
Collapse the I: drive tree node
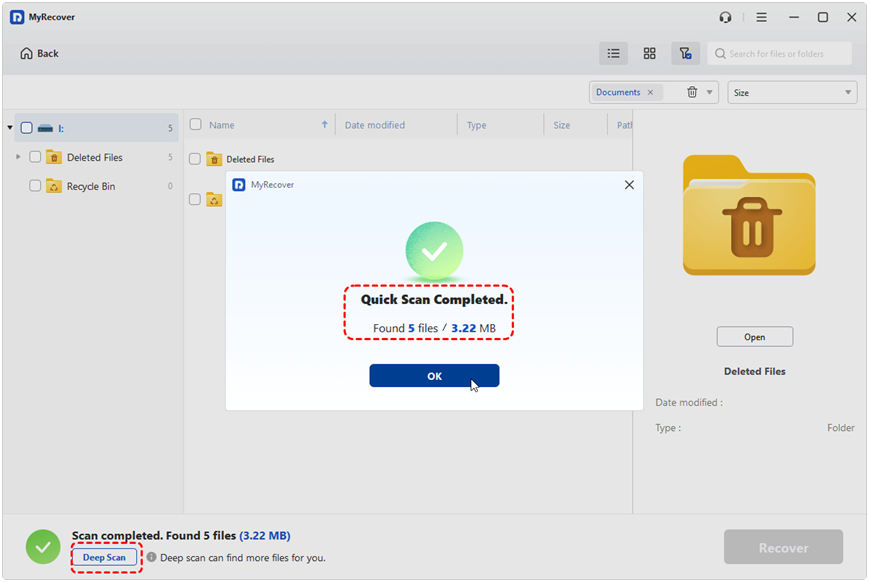tap(10, 128)
